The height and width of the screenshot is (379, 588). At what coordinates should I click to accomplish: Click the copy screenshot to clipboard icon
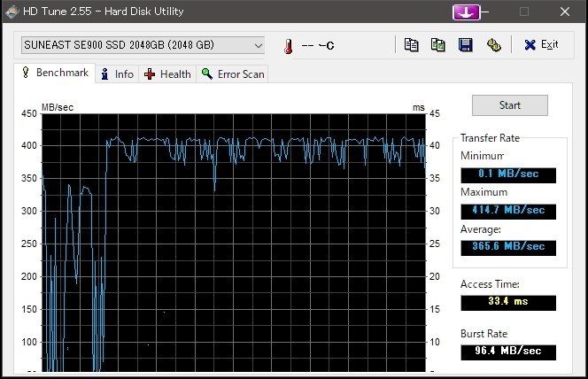click(438, 45)
